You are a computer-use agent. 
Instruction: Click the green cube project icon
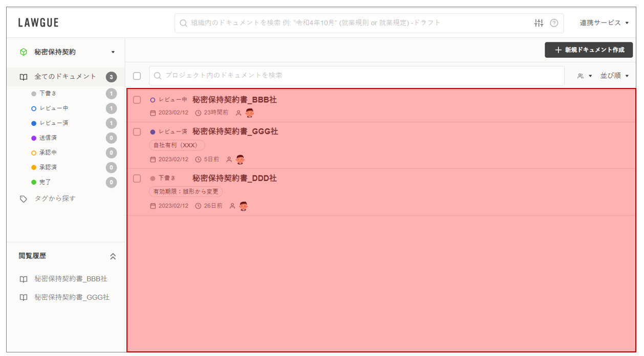(x=23, y=52)
